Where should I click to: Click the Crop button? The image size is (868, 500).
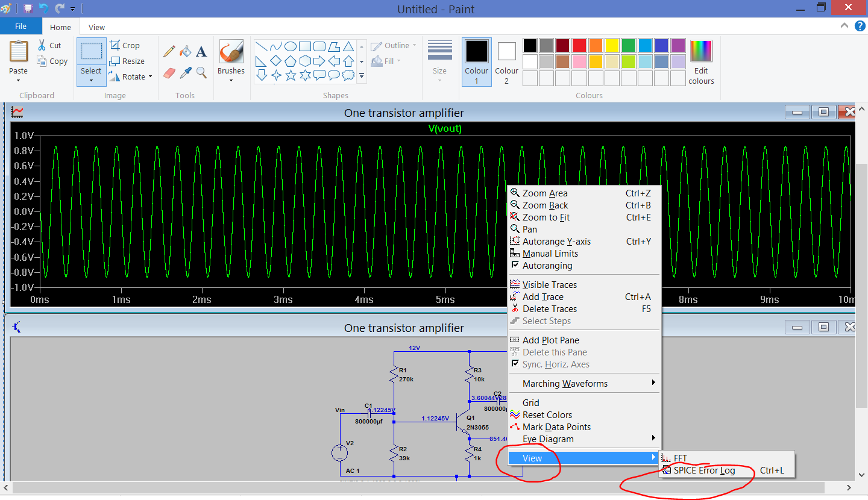(125, 45)
